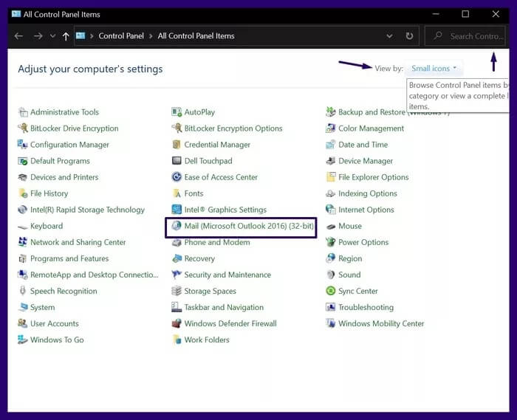The height and width of the screenshot is (420, 517).
Task: Expand the chevron before Control Panel breadcrumb
Action: point(92,36)
